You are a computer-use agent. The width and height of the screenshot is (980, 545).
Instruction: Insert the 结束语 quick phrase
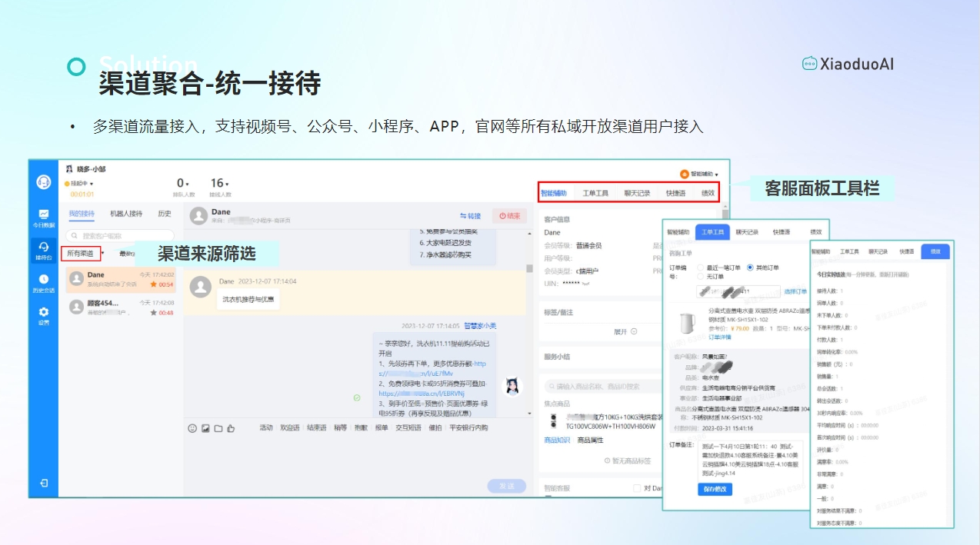[x=317, y=428]
